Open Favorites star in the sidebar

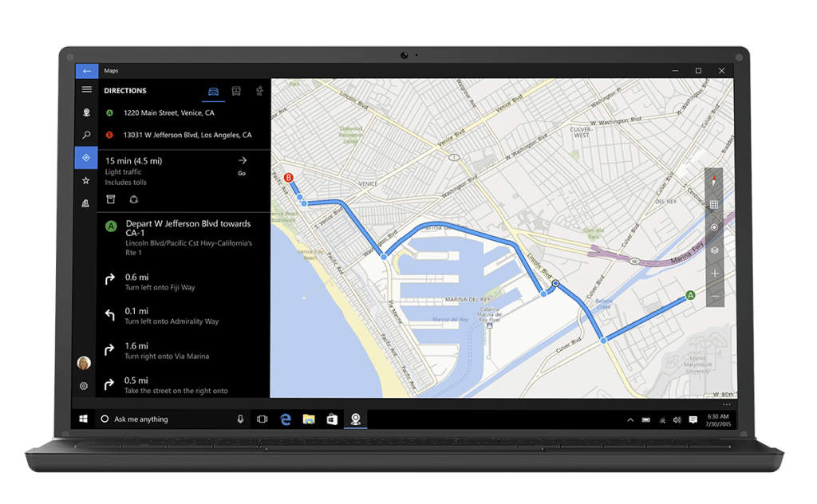tap(86, 181)
